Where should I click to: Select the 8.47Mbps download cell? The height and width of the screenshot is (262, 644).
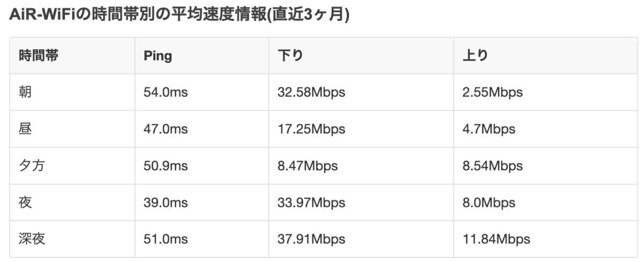[x=308, y=166]
